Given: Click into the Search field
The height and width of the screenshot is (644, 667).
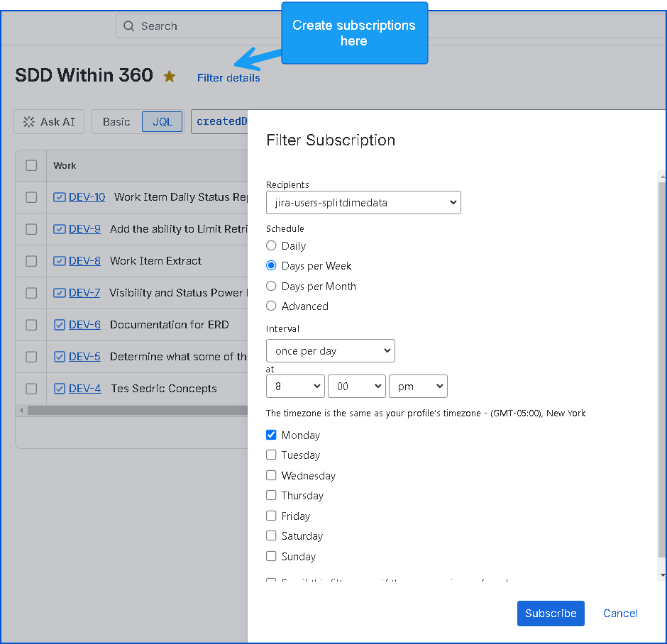Looking at the screenshot, I should [x=199, y=26].
